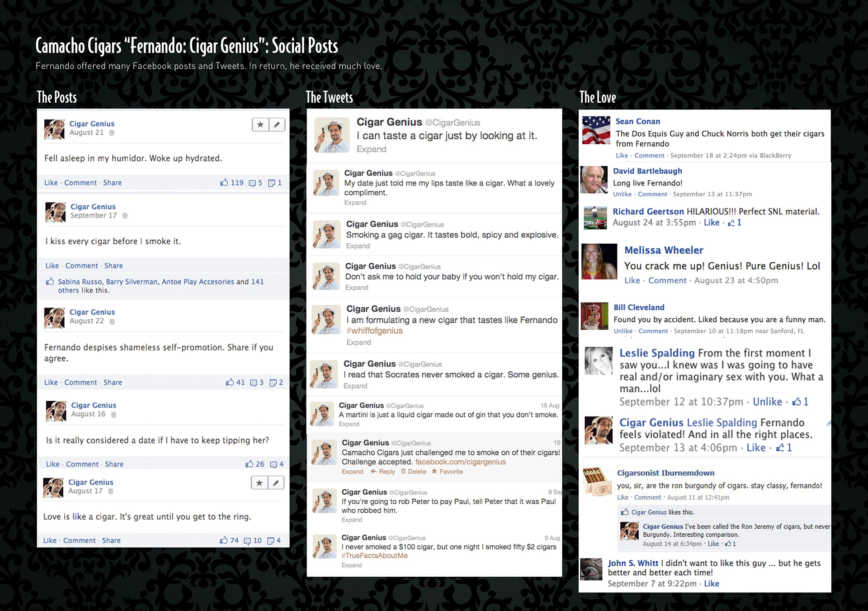Expand the 'rob Peter to pay Paul' tweet

pos(352,520)
